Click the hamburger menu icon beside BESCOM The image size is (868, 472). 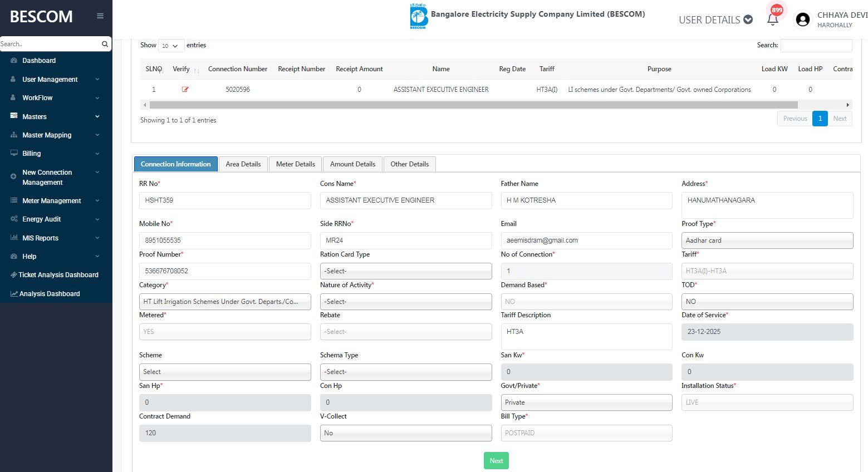point(100,16)
